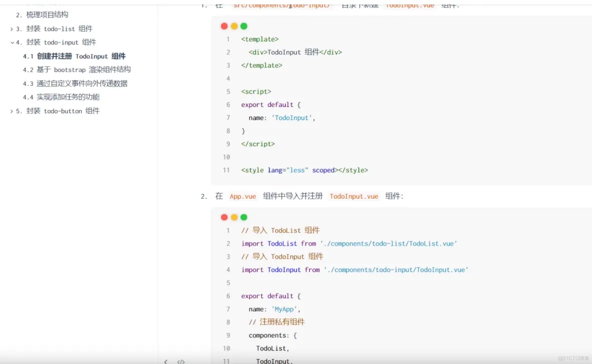Click the components: { code line
Image resolution: width=592 pixels, height=364 pixels.
pyautogui.click(x=273, y=336)
